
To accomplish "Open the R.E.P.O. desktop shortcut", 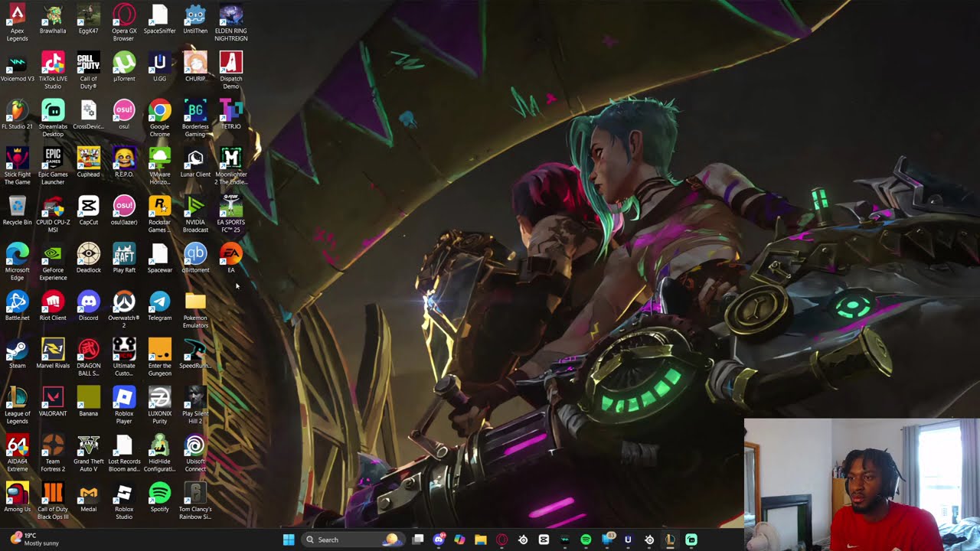I will click(x=124, y=162).
